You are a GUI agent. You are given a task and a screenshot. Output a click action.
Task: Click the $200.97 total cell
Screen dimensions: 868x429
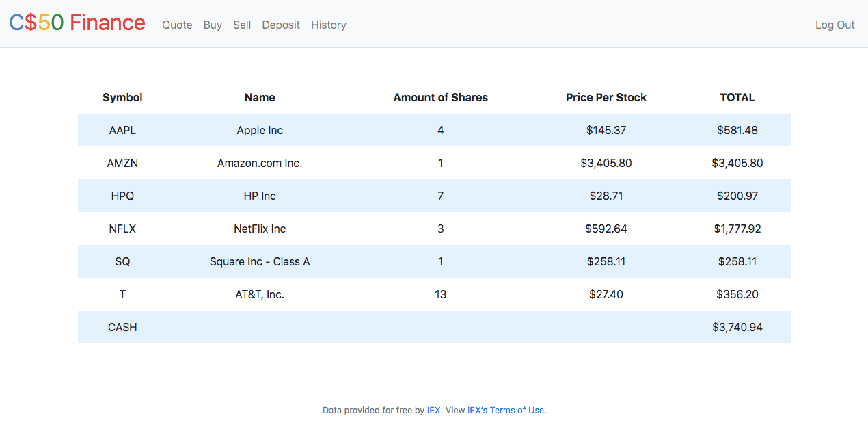(x=737, y=196)
